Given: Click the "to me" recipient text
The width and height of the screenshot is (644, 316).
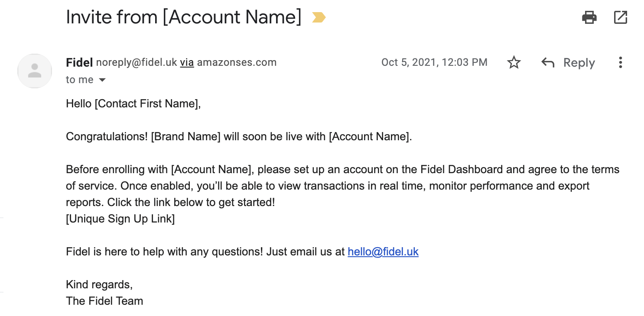Looking at the screenshot, I should (x=80, y=80).
